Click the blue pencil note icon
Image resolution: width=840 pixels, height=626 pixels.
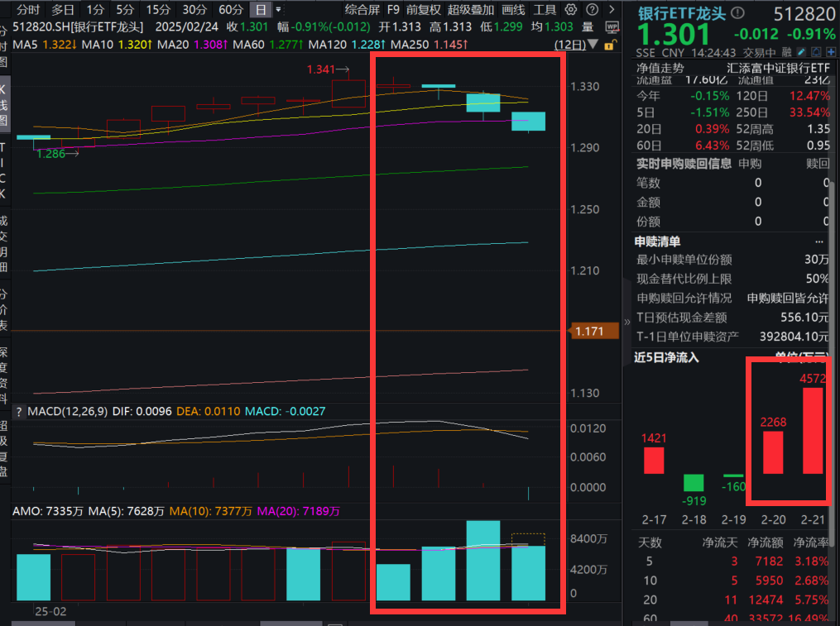click(x=801, y=52)
